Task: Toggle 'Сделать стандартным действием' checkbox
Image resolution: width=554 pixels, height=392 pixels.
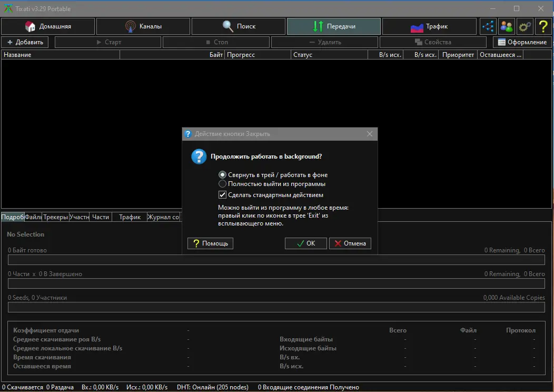Action: coord(271,195)
